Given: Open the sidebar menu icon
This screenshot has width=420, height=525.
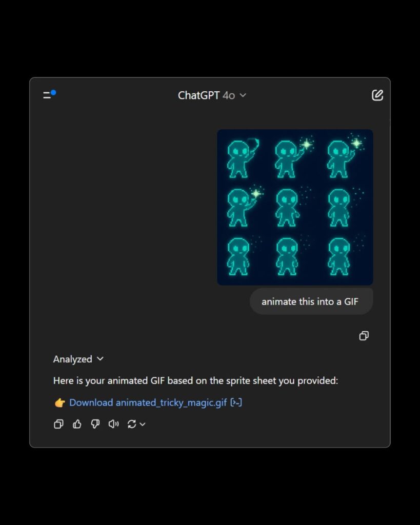Looking at the screenshot, I should point(47,95).
